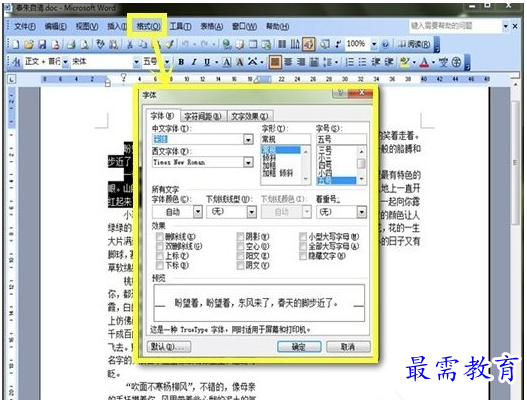This screenshot has width=527, height=400.
Task: Select 加粗 倾斜 in the font style list
Action: click(x=278, y=173)
